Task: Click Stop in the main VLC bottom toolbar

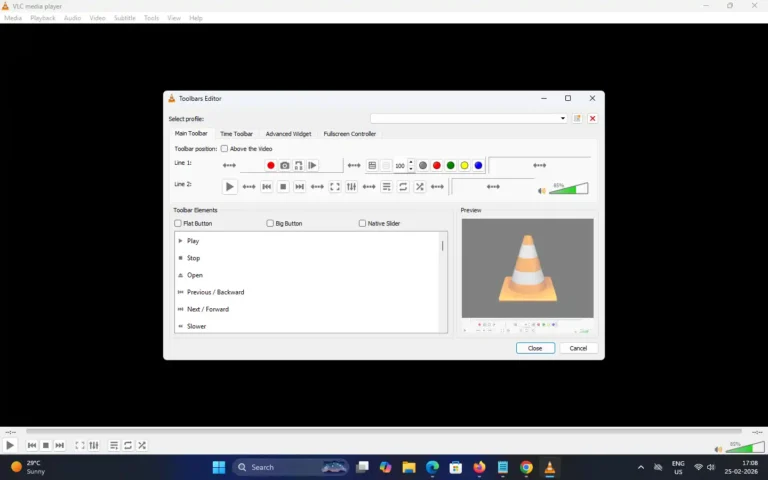Action: [46, 445]
